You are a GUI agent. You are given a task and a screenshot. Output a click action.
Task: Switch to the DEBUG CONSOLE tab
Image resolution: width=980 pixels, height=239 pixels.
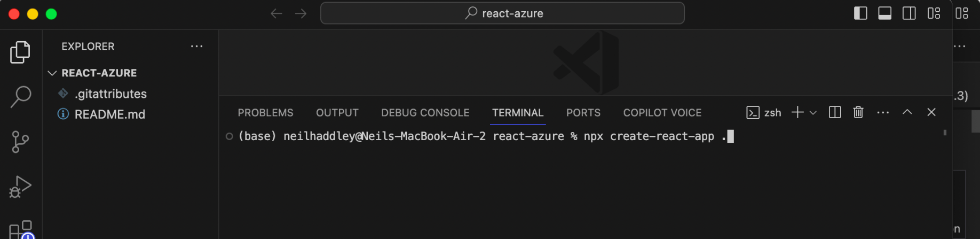tap(425, 113)
